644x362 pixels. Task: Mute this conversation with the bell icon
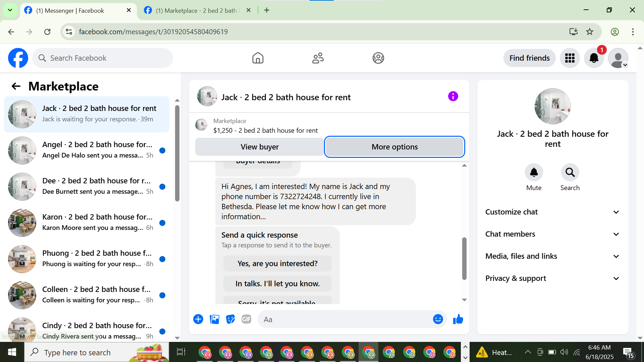tap(534, 172)
